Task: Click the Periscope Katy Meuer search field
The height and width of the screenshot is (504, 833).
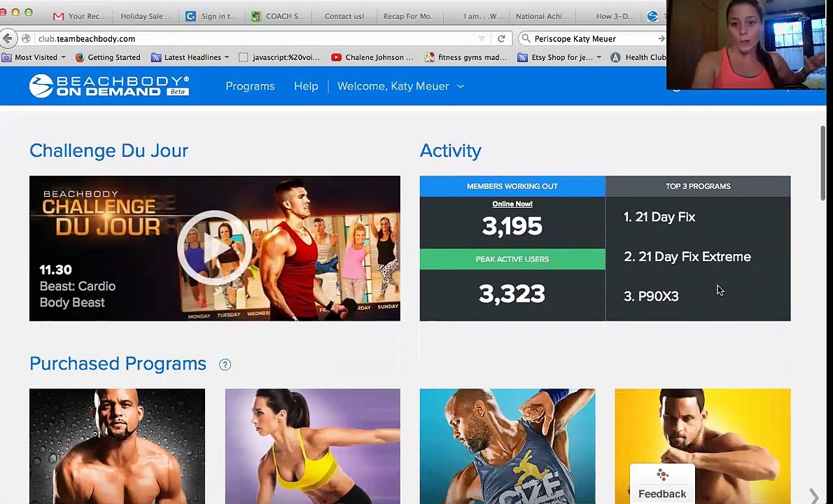Action: click(x=594, y=38)
